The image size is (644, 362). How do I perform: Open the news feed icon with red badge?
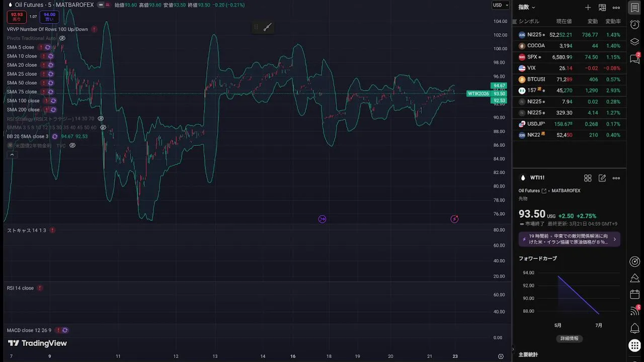[634, 311]
